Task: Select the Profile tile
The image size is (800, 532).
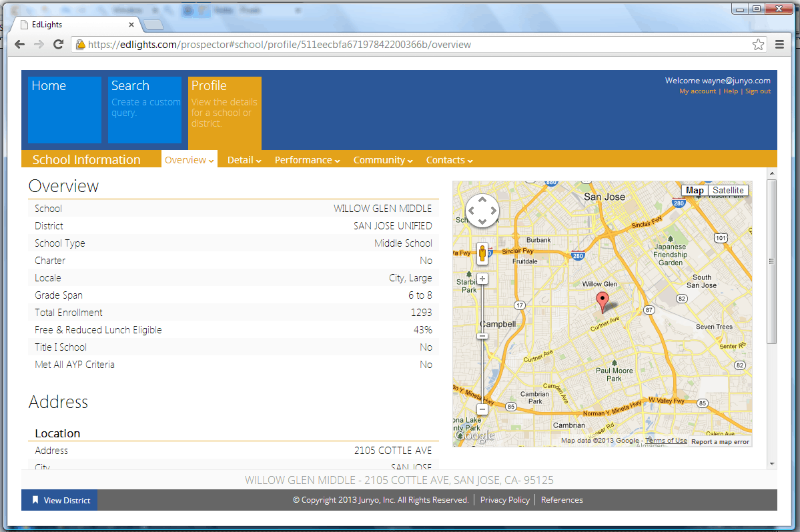Action: 225,113
